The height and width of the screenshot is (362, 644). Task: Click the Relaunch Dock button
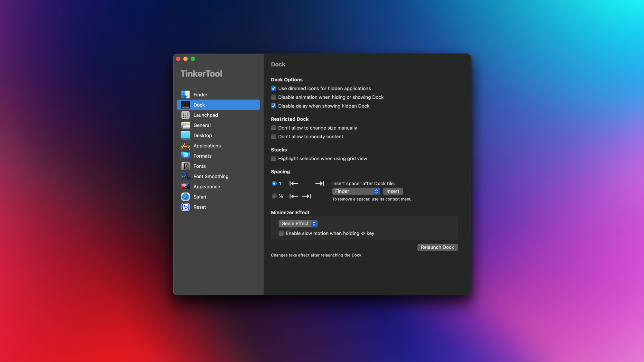point(437,247)
